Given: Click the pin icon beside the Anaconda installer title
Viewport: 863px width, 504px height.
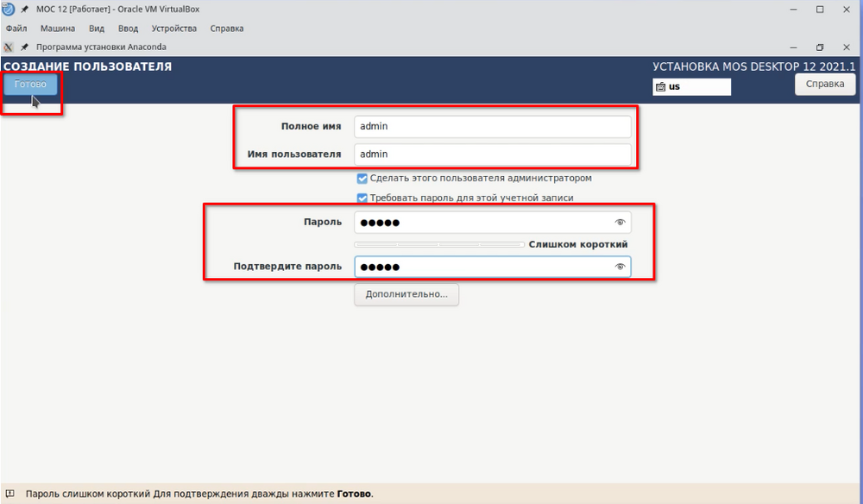Looking at the screenshot, I should pyautogui.click(x=25, y=47).
